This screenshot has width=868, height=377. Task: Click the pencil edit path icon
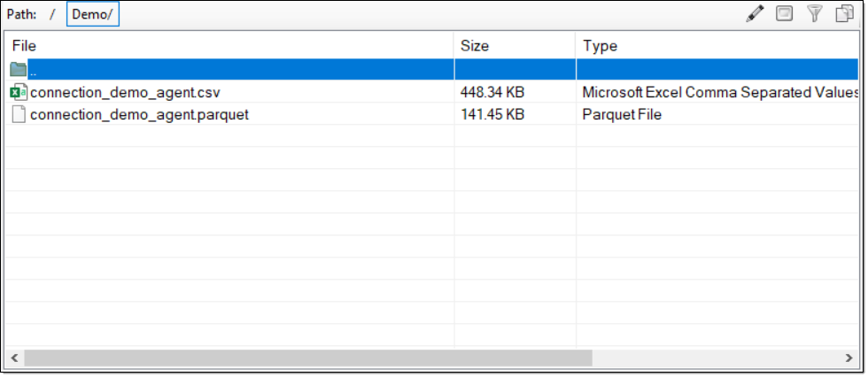755,14
